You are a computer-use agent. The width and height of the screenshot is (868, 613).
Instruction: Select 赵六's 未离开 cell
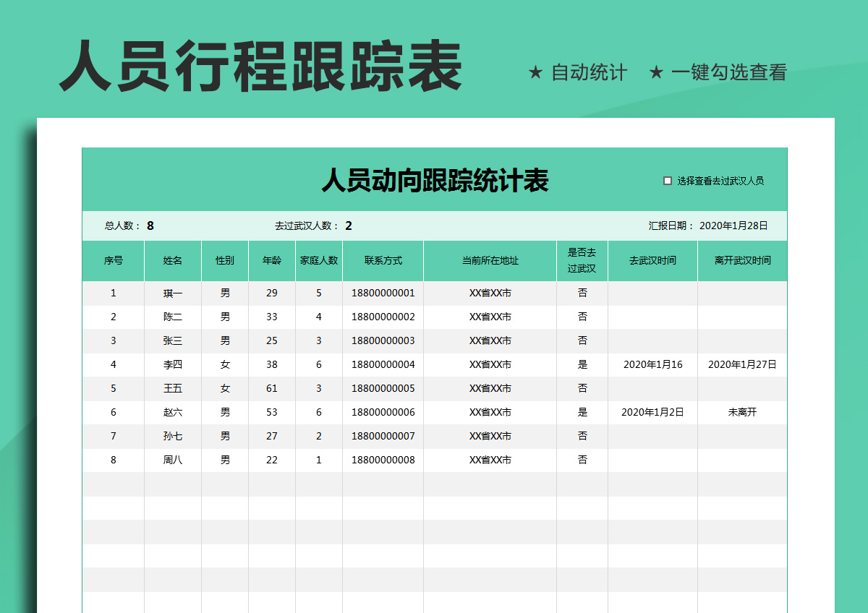pos(742,412)
